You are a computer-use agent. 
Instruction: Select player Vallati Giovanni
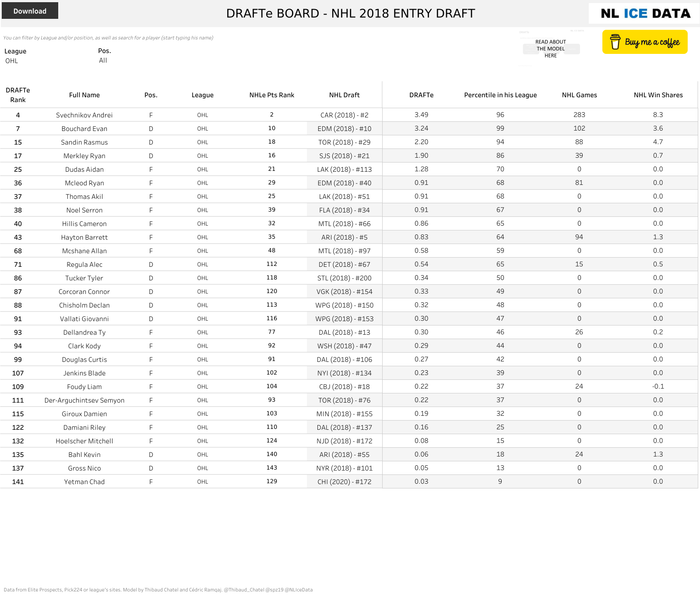[84, 319]
